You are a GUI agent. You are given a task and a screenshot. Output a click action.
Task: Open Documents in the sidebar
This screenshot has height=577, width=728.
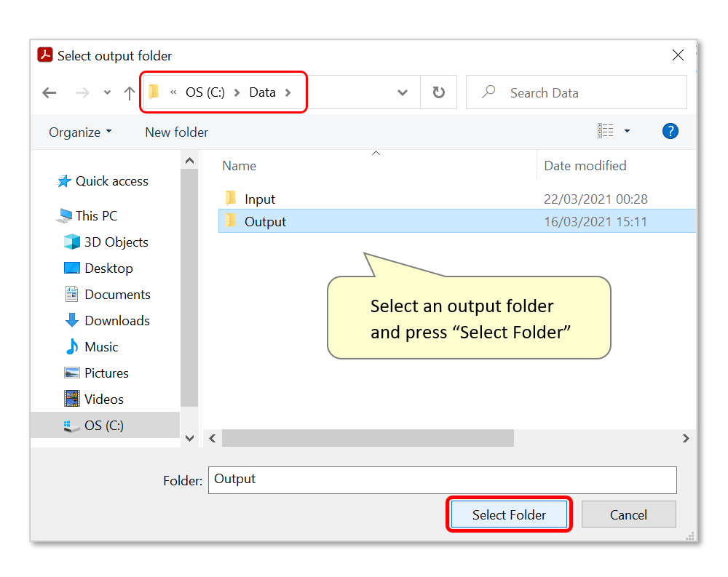(107, 294)
